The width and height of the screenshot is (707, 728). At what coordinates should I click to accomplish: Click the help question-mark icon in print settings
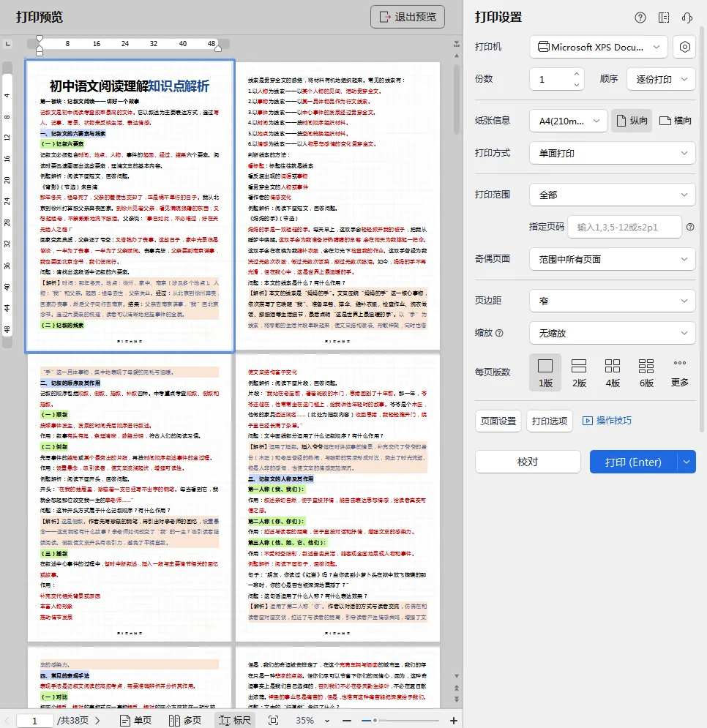pos(640,18)
